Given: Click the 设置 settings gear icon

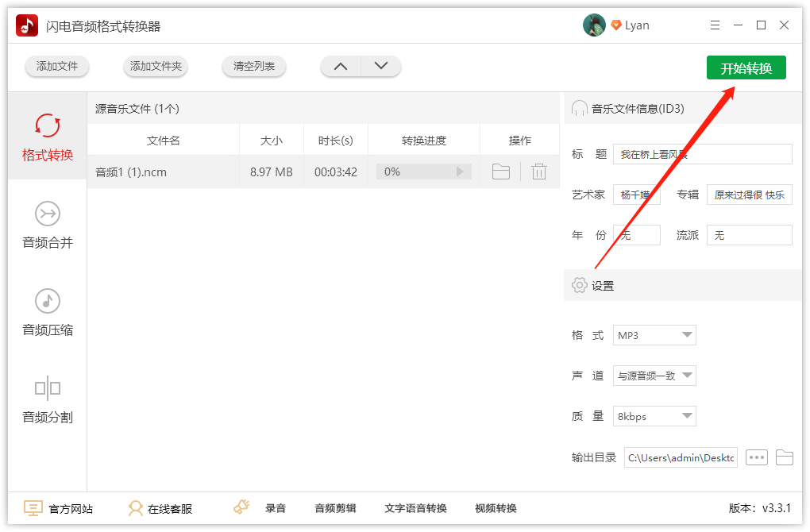Looking at the screenshot, I should [578, 285].
